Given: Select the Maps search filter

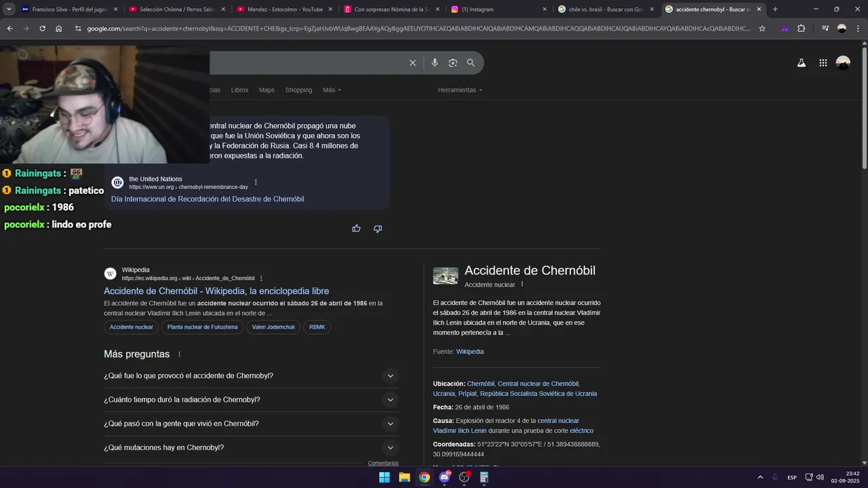Looking at the screenshot, I should tap(267, 90).
